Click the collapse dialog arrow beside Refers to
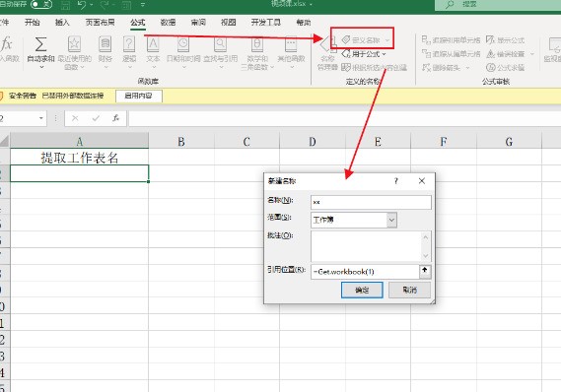 pyautogui.click(x=425, y=272)
